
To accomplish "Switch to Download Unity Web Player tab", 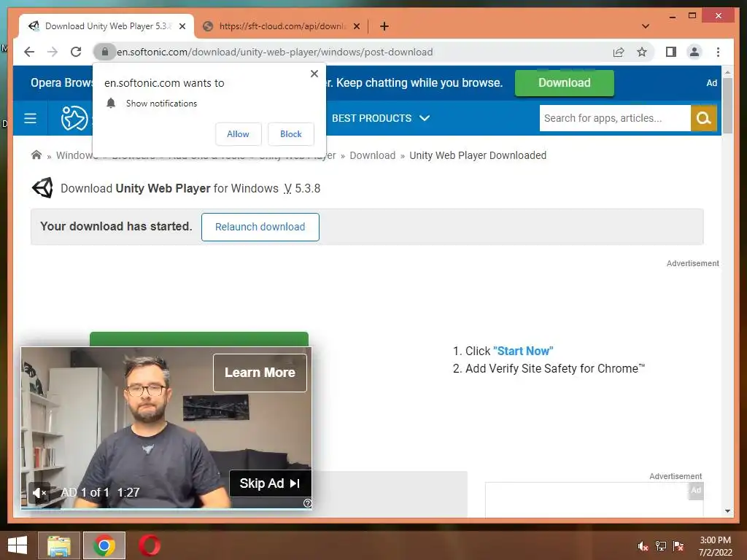I will [107, 26].
